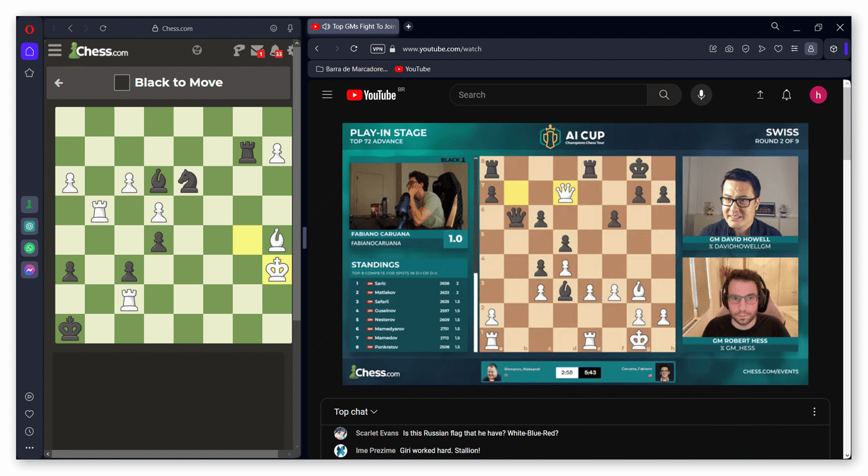Open YouTube create upload icon

[x=760, y=95]
